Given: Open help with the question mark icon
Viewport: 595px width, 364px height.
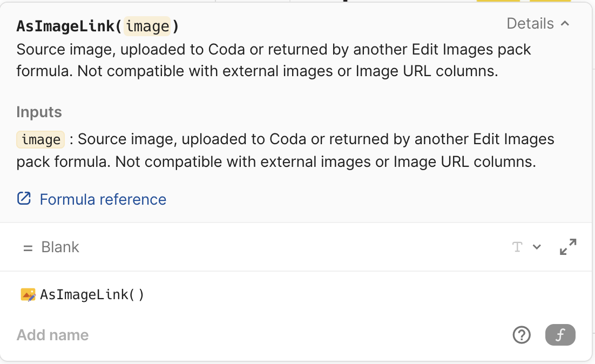Looking at the screenshot, I should 521,335.
